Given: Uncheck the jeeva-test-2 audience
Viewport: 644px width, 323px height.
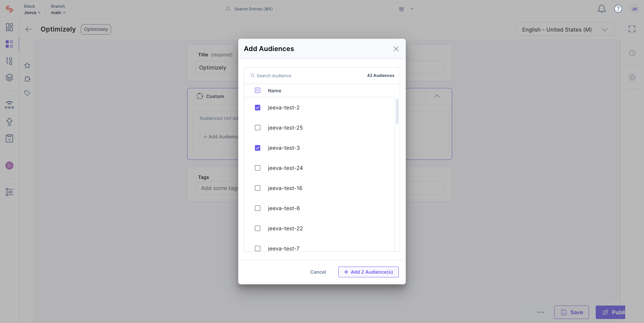Looking at the screenshot, I should (x=258, y=107).
